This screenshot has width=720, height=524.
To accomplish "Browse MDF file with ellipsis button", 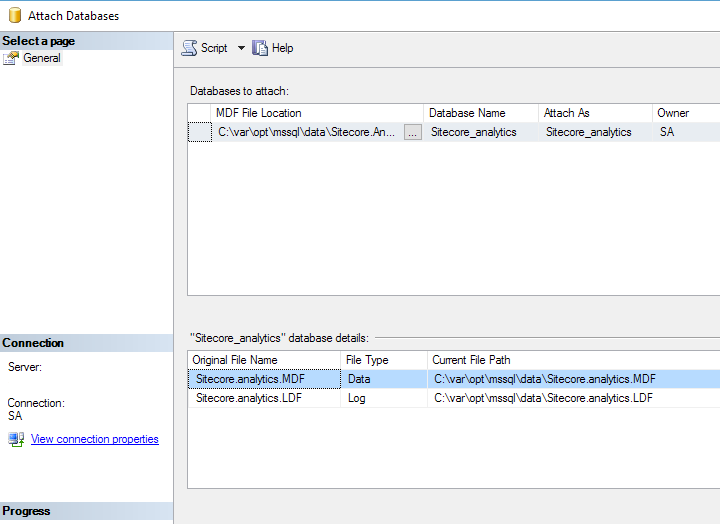I will tap(412, 132).
